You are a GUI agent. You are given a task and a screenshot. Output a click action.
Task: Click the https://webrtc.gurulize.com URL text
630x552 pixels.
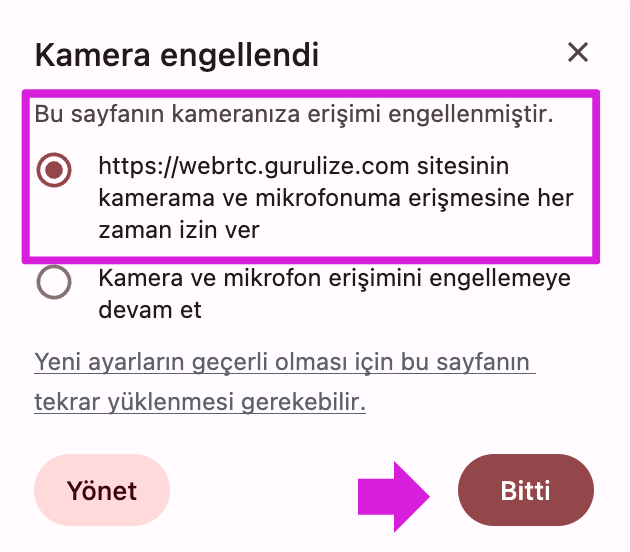coord(254,166)
